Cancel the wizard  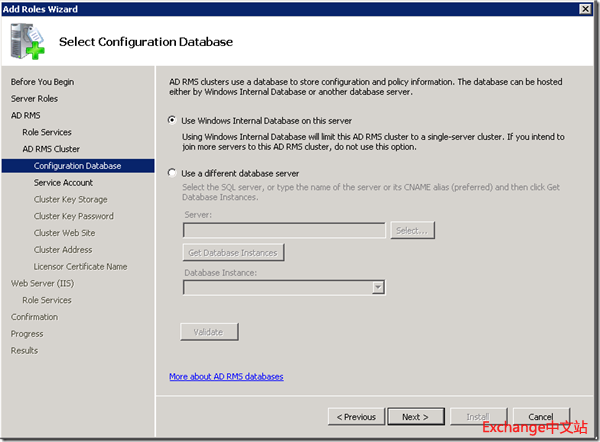coord(540,416)
